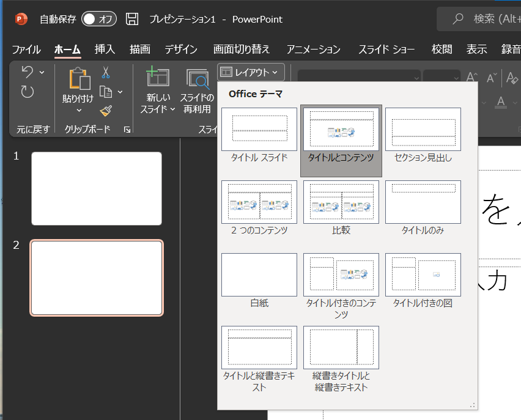Choose the タイトル付きの図 layout

click(423, 281)
